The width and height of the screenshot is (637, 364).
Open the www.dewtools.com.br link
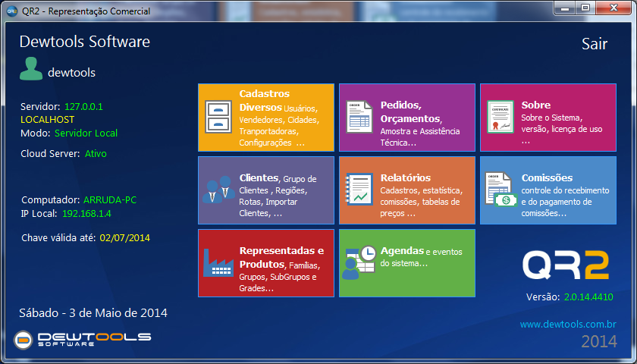(568, 325)
